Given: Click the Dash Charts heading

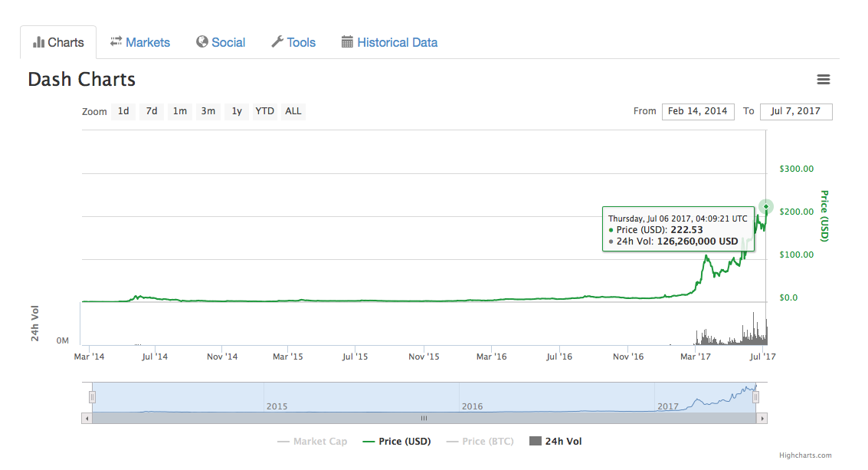Looking at the screenshot, I should 82,80.
